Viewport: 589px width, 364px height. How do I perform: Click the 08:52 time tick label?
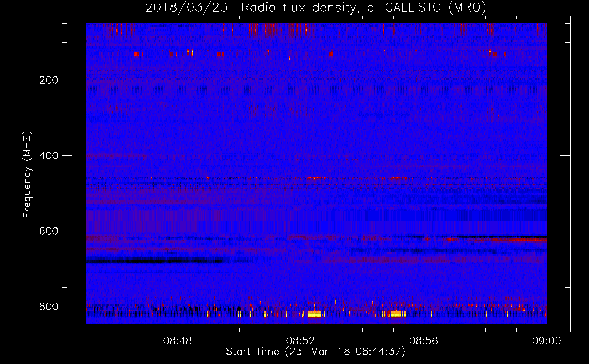click(x=301, y=341)
